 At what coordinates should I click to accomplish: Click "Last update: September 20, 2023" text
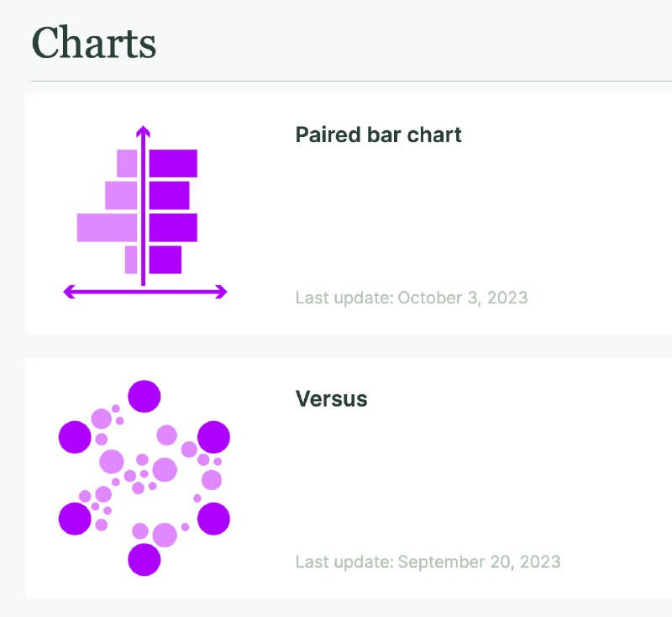click(428, 562)
